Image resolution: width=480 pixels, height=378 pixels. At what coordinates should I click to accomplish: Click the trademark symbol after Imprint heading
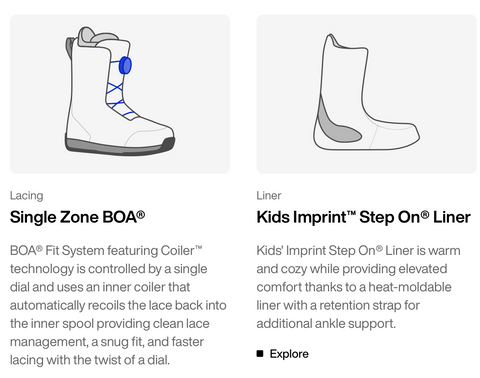pos(351,213)
